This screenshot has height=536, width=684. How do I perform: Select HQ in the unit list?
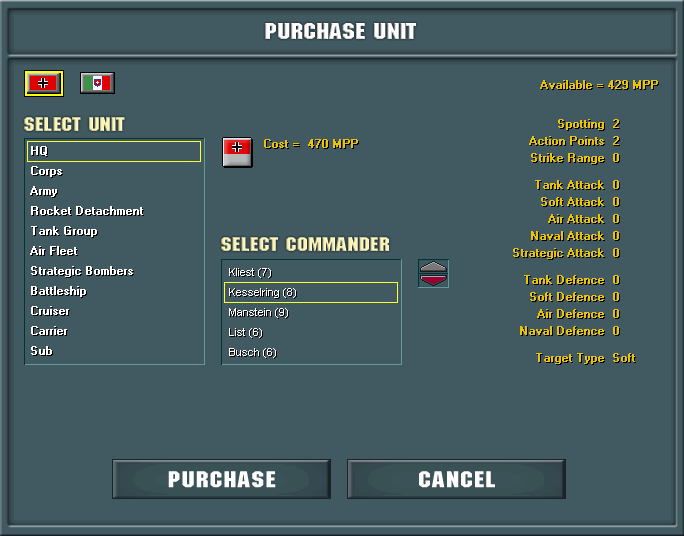click(114, 151)
